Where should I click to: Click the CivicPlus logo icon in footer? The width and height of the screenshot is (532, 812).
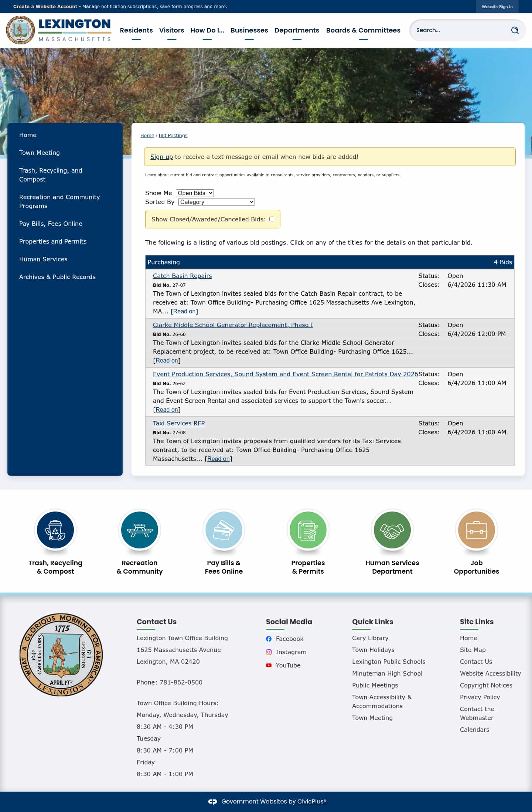point(212,802)
